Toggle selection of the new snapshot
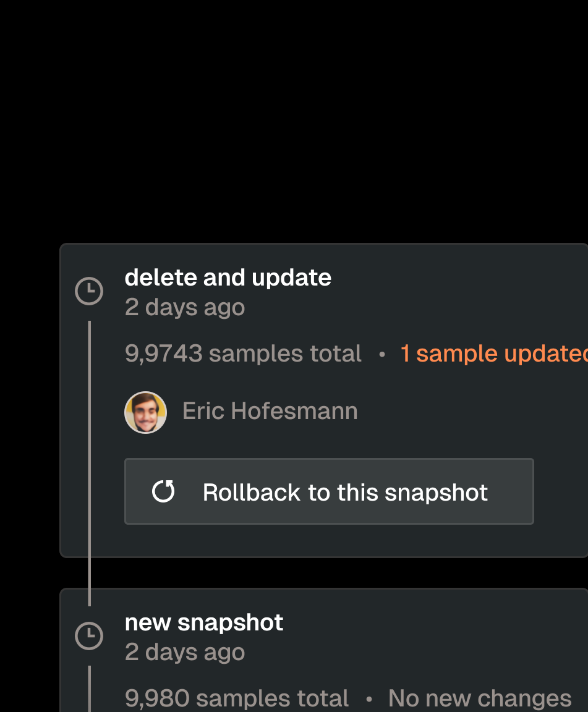This screenshot has width=588, height=712. point(204,622)
